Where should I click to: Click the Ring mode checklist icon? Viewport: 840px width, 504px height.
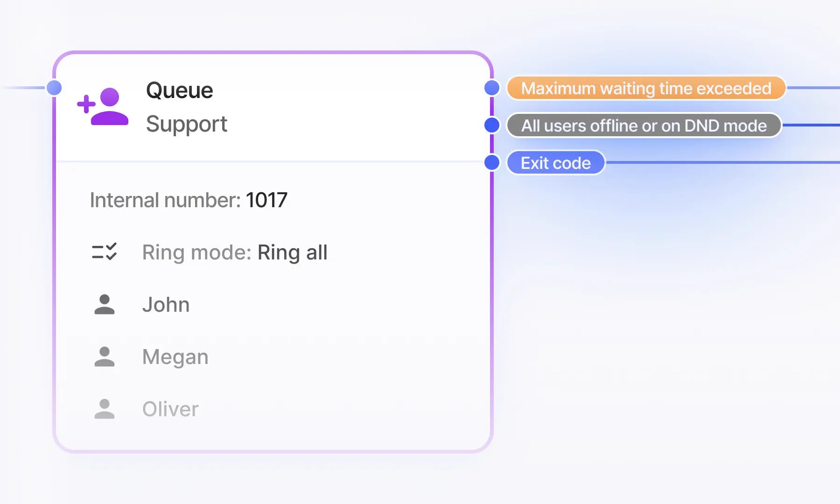pos(105,252)
